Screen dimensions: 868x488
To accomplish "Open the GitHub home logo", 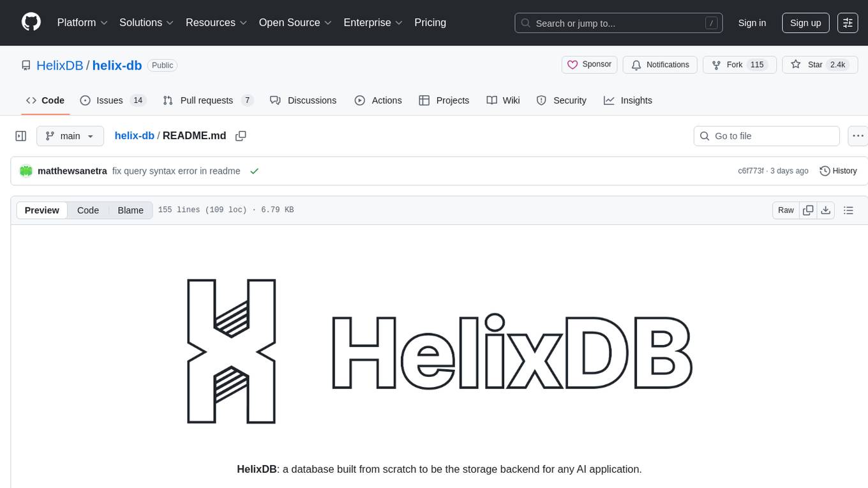I will point(31,22).
